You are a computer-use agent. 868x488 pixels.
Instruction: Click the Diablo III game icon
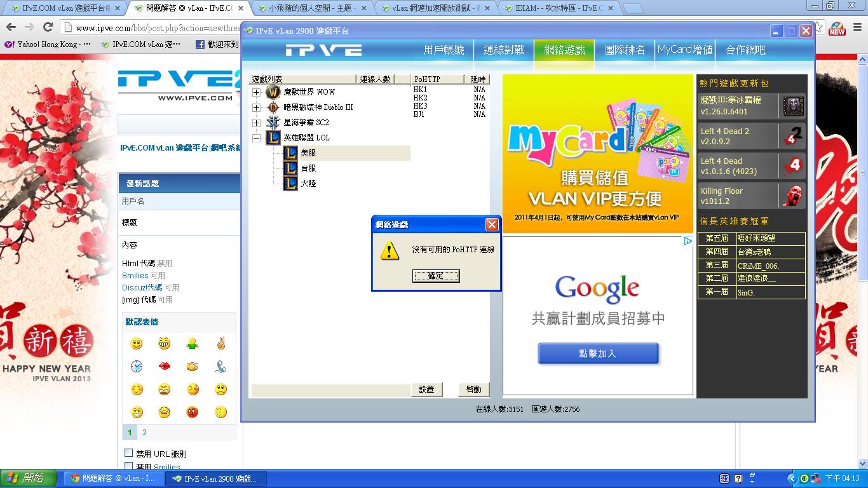point(273,107)
